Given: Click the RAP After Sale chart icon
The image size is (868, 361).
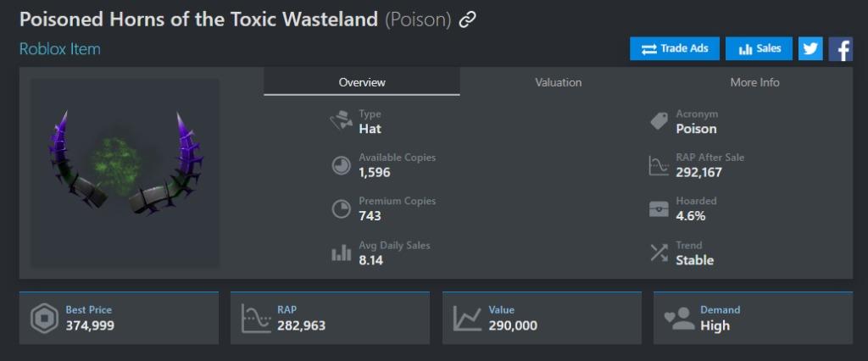Looking at the screenshot, I should click(659, 165).
